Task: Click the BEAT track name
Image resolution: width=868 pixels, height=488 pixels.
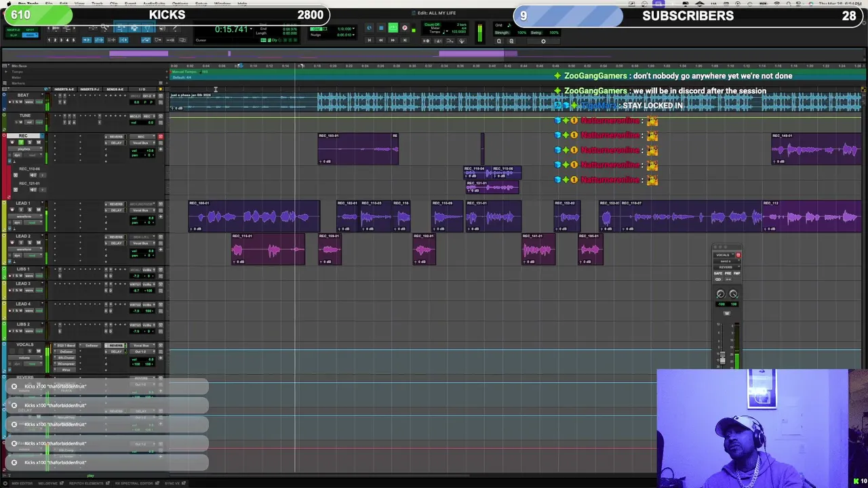Action: [23, 95]
